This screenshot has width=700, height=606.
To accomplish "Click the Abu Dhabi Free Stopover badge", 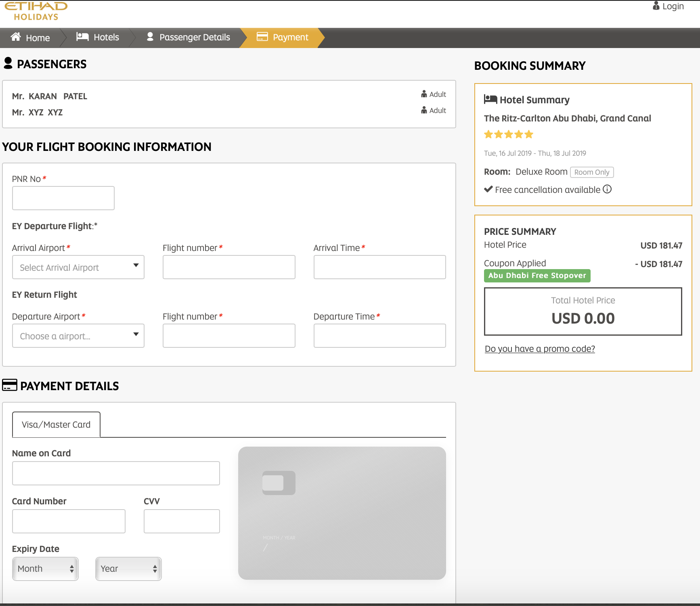I will point(537,276).
